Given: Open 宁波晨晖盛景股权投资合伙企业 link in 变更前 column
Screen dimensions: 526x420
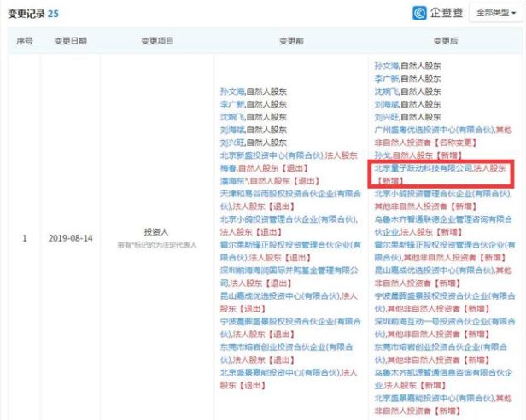Looking at the screenshot, I should pos(290,328).
